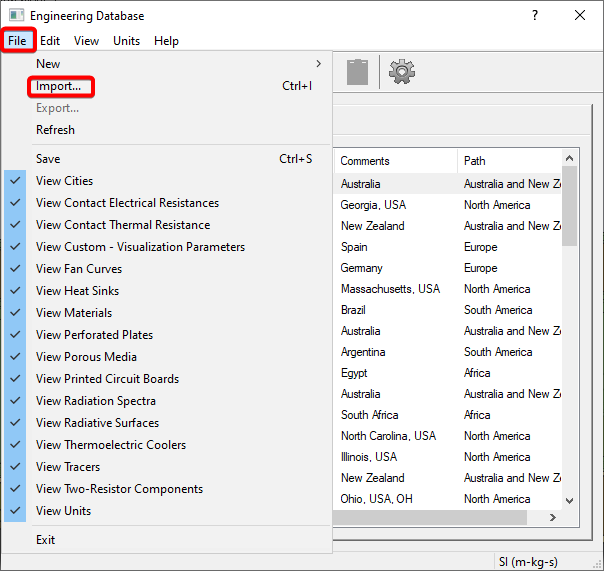604x571 pixels.
Task: Select Save in the File menu
Action: 168,159
